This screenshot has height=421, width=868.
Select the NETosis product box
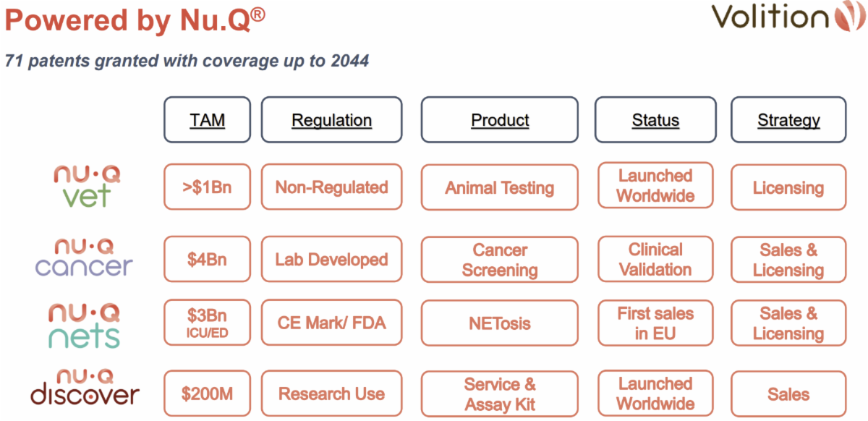coord(500,323)
